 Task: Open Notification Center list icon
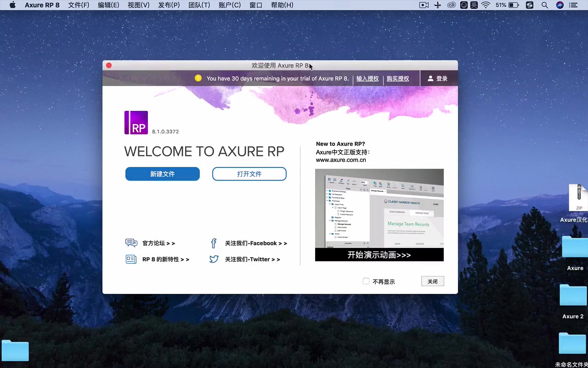pos(573,5)
